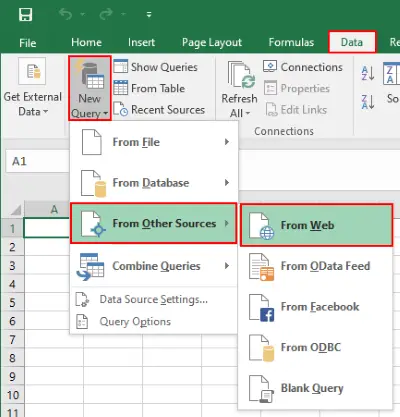Viewport: 400px width, 417px height.
Task: Redo the last action
Action: pyautogui.click(x=107, y=14)
